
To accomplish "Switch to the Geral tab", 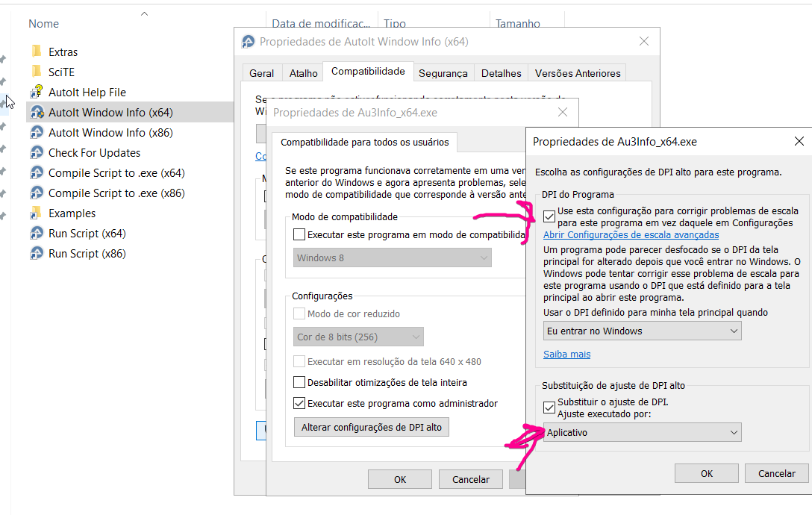I will tap(261, 73).
